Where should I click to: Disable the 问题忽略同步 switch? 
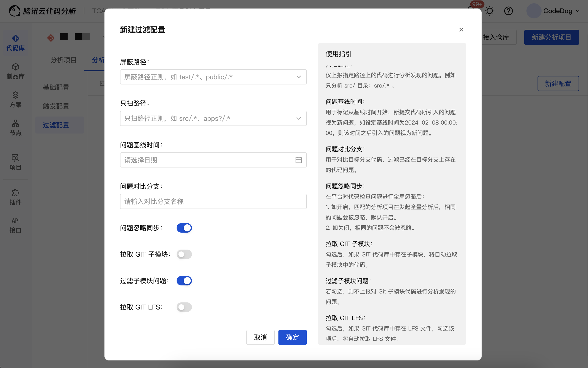[x=184, y=228]
